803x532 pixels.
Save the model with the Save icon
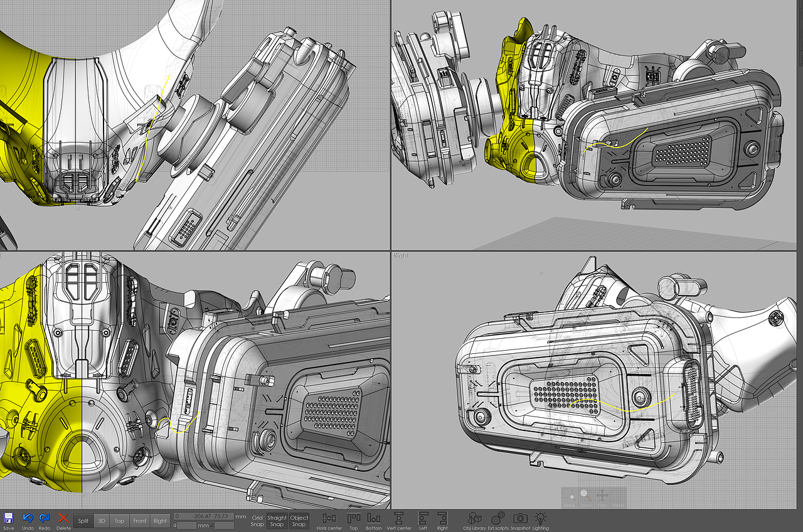click(8, 521)
